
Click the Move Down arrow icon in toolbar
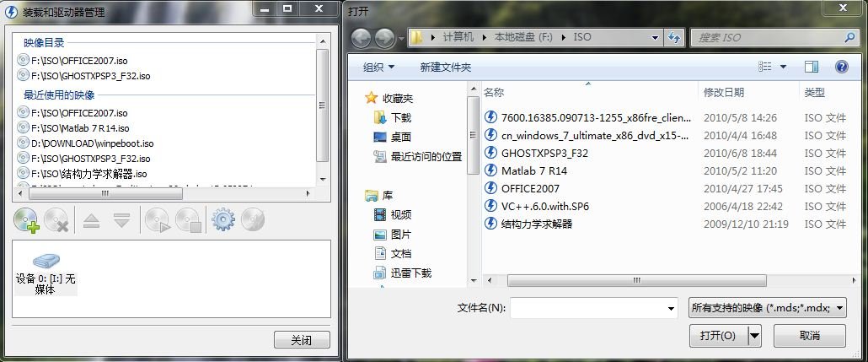point(121,220)
